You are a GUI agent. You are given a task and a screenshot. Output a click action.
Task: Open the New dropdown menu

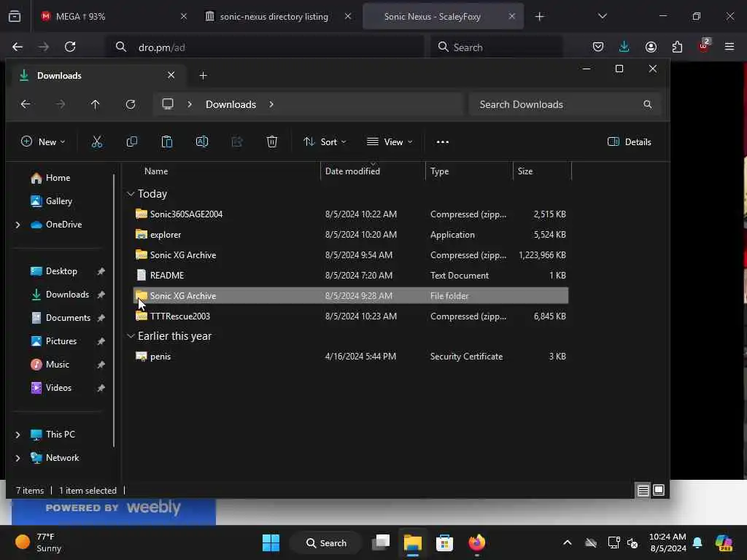click(43, 142)
